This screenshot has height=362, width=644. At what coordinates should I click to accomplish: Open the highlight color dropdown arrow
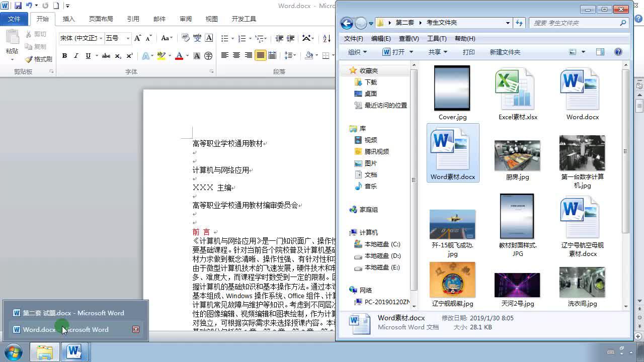point(170,56)
